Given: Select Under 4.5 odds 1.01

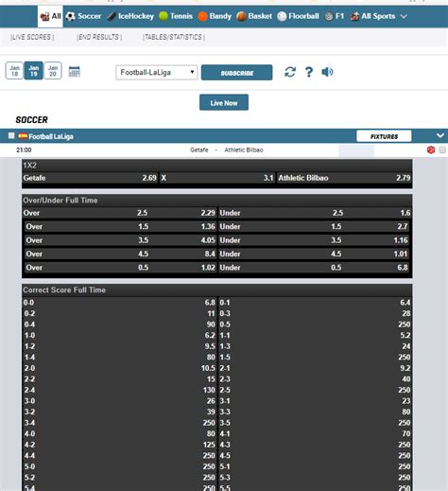Looking at the screenshot, I should point(314,254).
